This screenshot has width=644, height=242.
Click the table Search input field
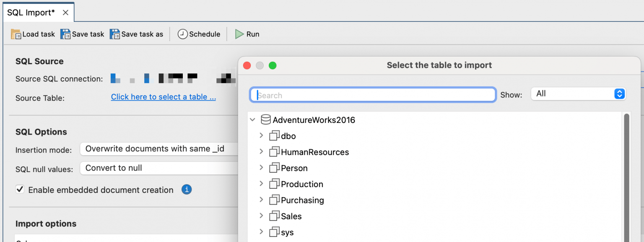click(x=373, y=95)
